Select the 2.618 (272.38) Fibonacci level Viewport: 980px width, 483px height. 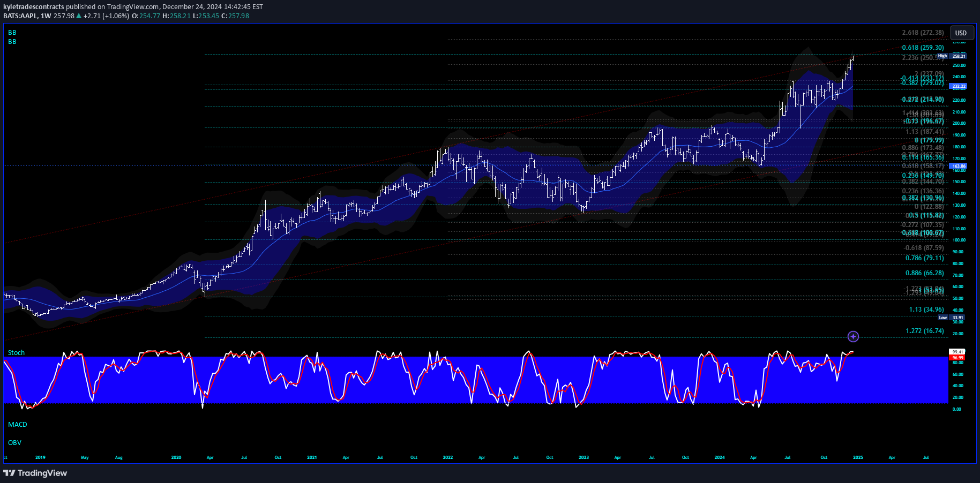[x=923, y=33]
